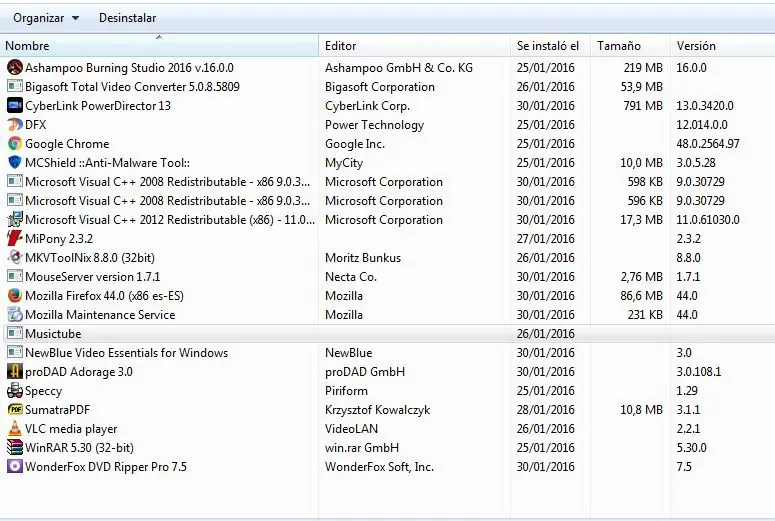
Task: Select the MCShield shield icon
Action: (15, 163)
